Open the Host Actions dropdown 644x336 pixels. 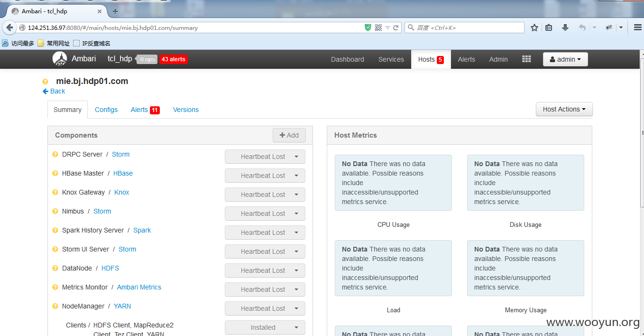pos(564,109)
